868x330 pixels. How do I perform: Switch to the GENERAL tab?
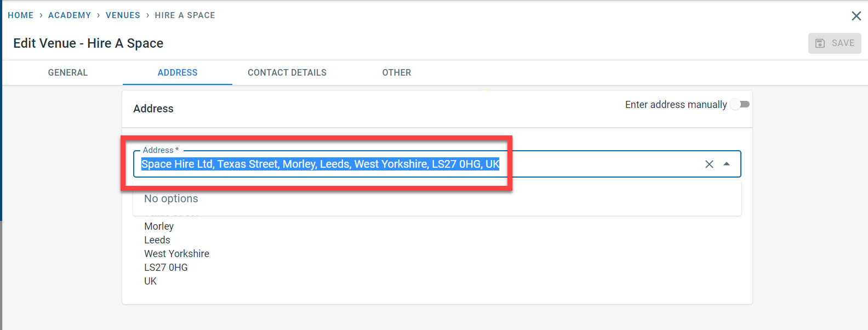coord(68,72)
